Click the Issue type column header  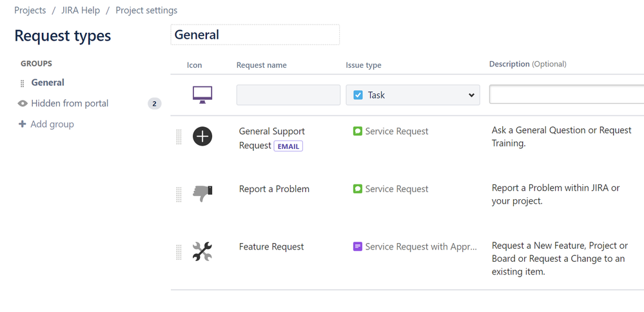[x=364, y=65]
